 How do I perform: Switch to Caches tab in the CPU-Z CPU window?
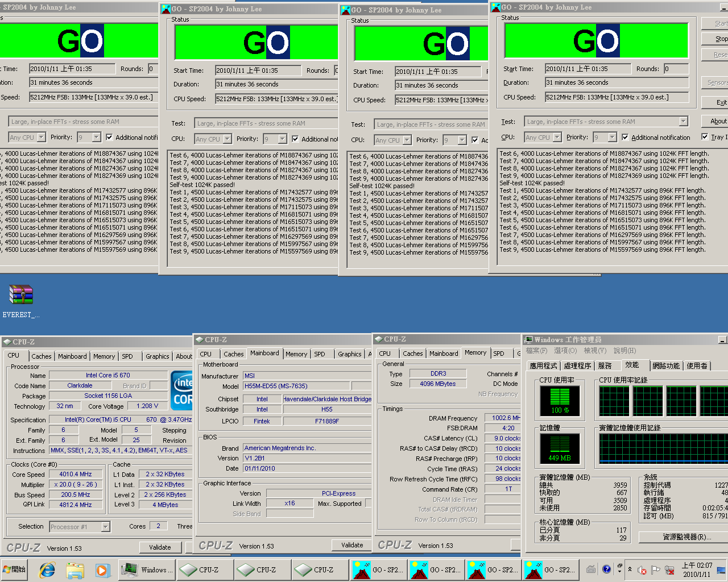(42, 356)
